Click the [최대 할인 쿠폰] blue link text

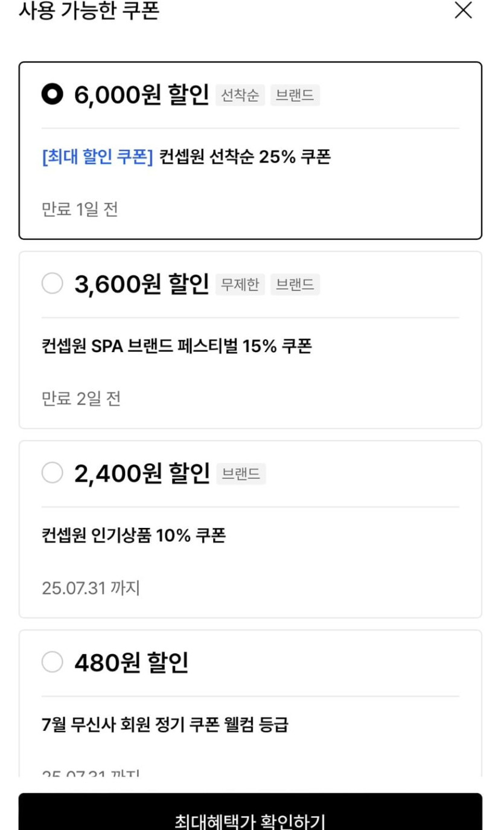point(97,157)
